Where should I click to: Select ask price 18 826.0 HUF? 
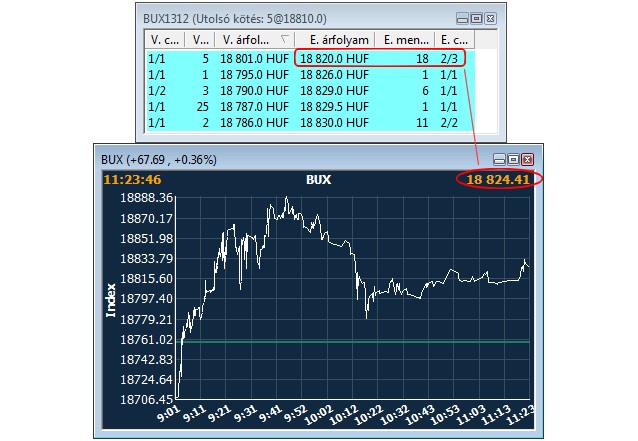334,75
